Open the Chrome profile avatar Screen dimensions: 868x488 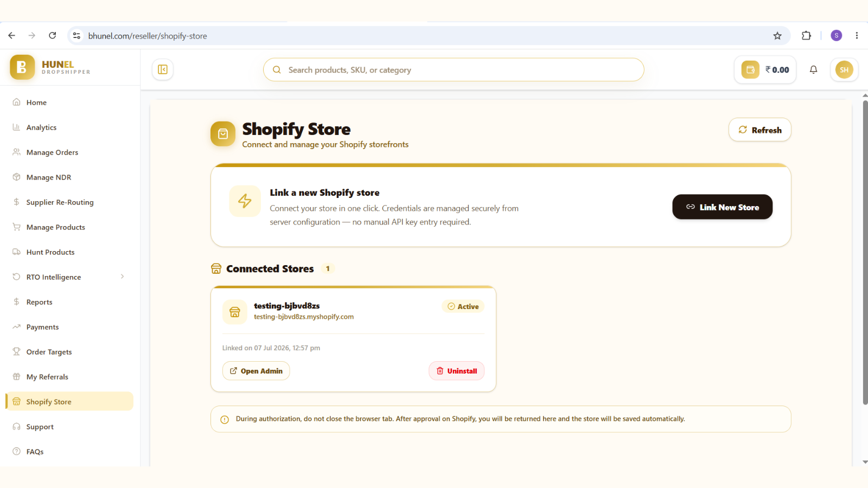click(x=837, y=36)
